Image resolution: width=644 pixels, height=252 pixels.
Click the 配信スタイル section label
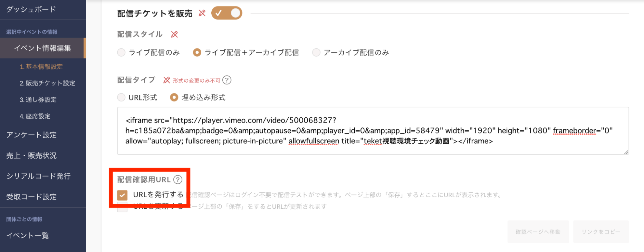140,34
